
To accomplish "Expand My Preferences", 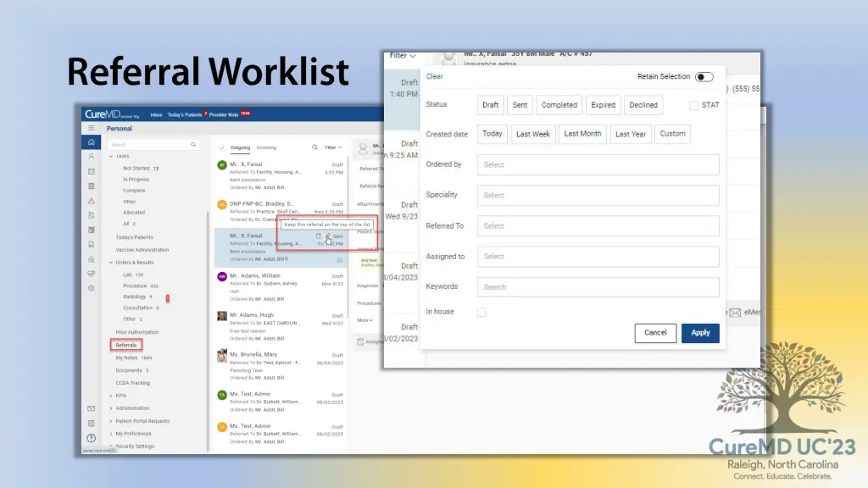I will tap(111, 434).
